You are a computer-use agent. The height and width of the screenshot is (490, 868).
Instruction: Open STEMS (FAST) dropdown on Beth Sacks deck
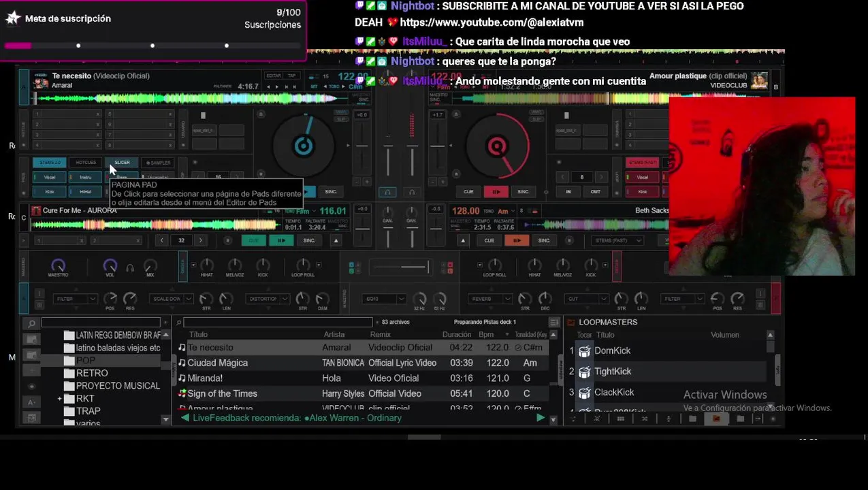pyautogui.click(x=617, y=240)
